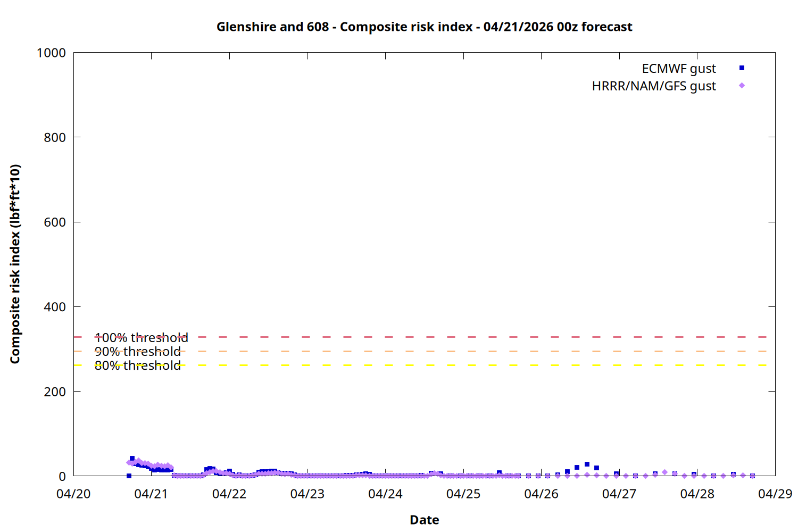Click the 04/26 x-axis date label
This screenshot has width=798, height=532.
click(541, 494)
